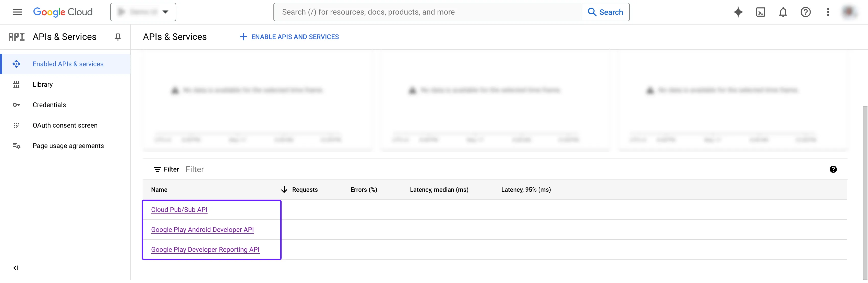Open the more options three-dot menu
868x283 pixels.
point(828,12)
